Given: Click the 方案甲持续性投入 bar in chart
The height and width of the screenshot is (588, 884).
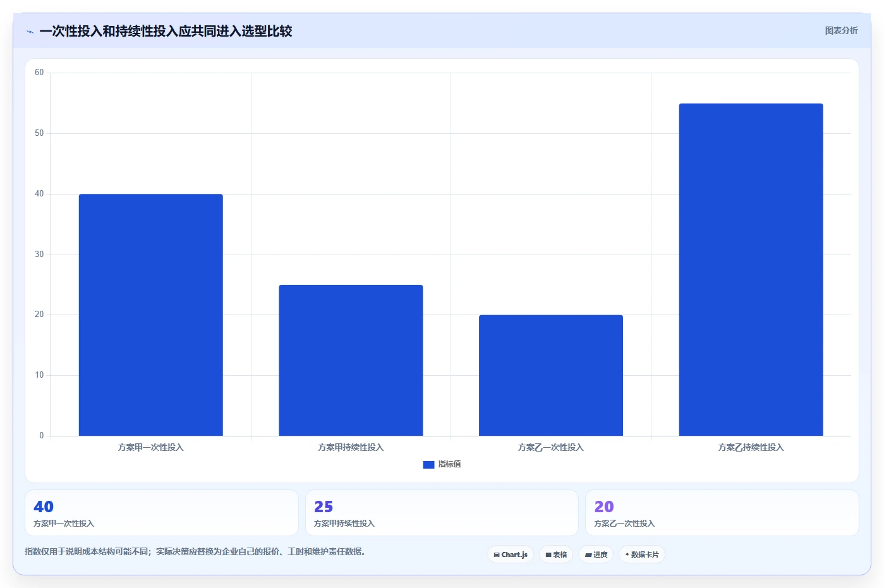Looking at the screenshot, I should click(x=351, y=360).
